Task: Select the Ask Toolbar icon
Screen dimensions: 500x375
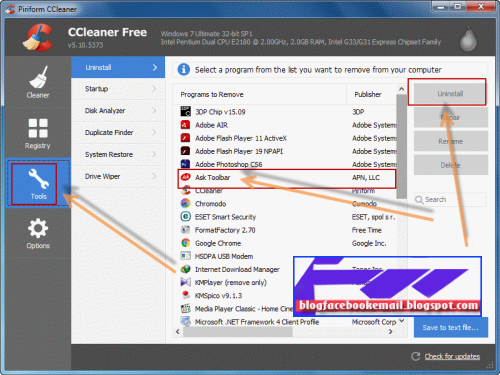Action: pos(185,177)
